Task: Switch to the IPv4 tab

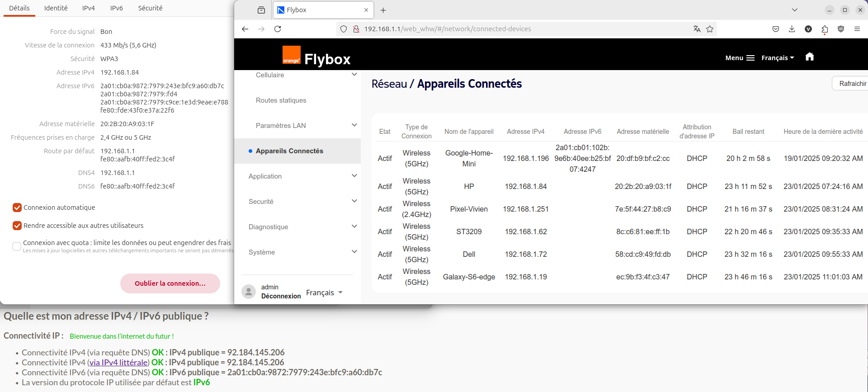Action: click(x=89, y=8)
